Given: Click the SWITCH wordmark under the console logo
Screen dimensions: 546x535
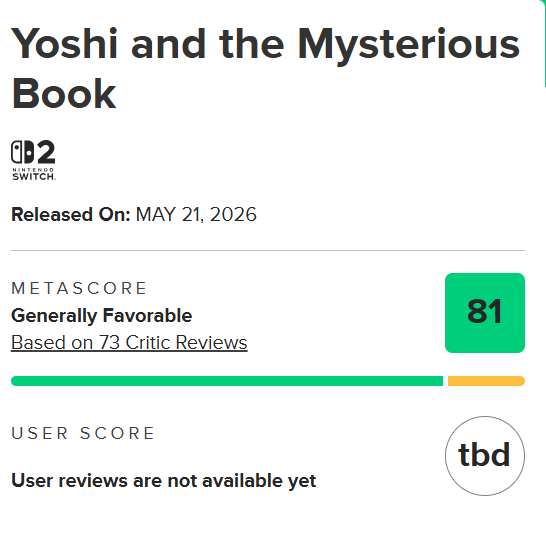Looking at the screenshot, I should 33,176.
